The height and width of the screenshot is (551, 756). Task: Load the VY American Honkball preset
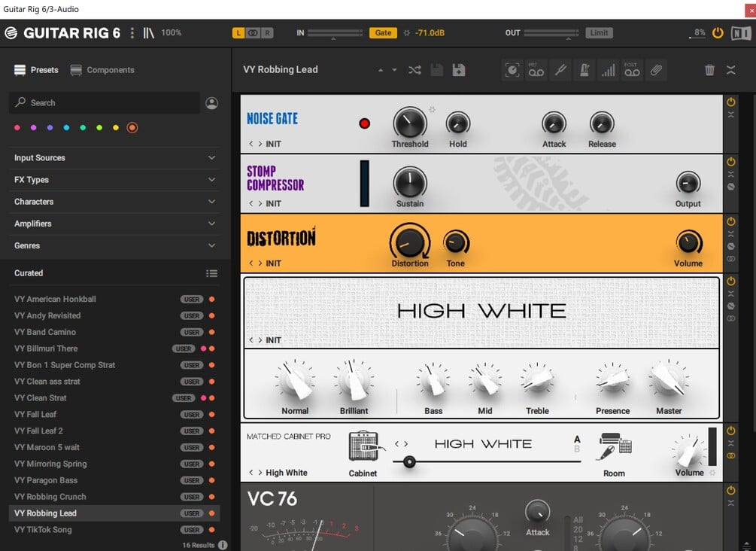pos(114,299)
